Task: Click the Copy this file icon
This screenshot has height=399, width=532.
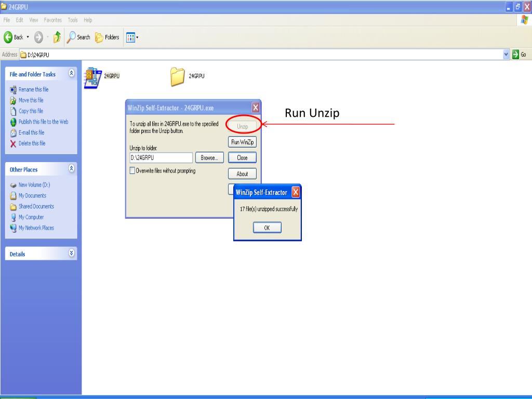Action: click(x=13, y=111)
